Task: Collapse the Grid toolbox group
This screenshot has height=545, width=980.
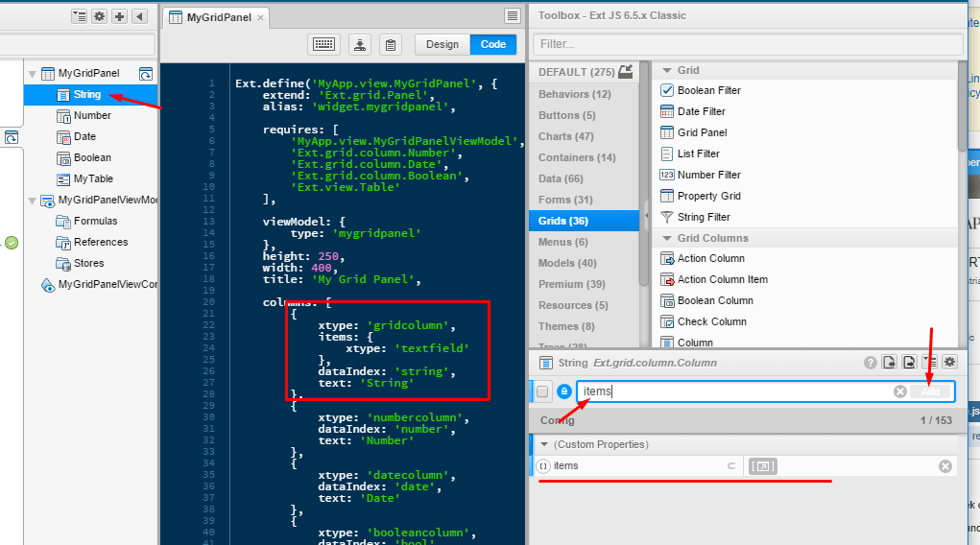Action: (667, 71)
